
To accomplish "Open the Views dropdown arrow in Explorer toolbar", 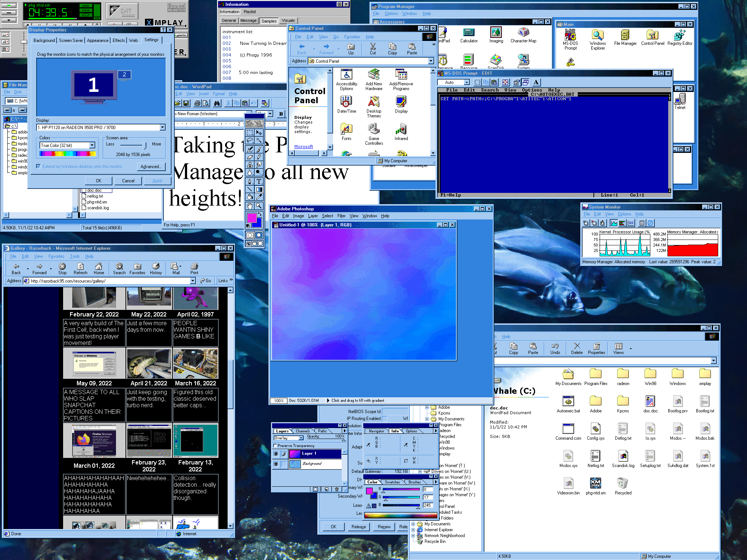I will (x=631, y=349).
